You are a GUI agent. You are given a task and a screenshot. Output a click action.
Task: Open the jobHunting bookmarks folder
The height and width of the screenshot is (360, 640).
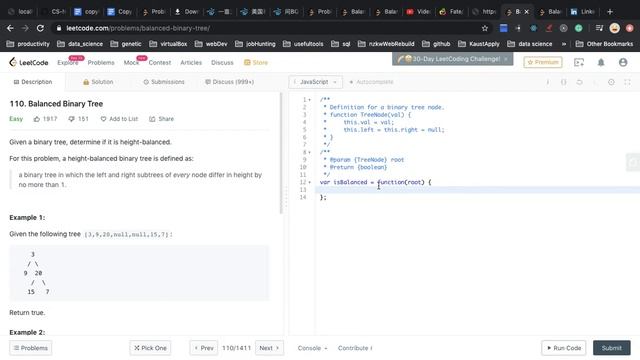coord(255,44)
